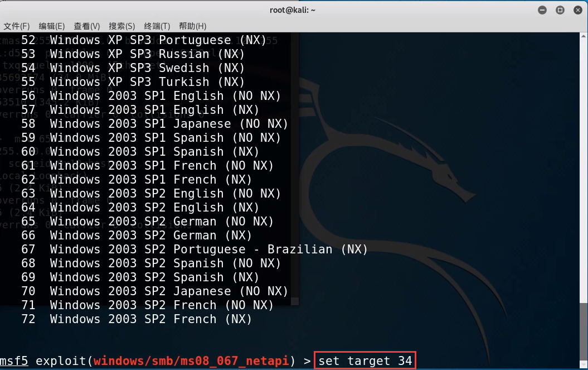Click line 55 Windows XP SP3 Turkish (NX)
The height and width of the screenshot is (370, 588).
(x=133, y=81)
